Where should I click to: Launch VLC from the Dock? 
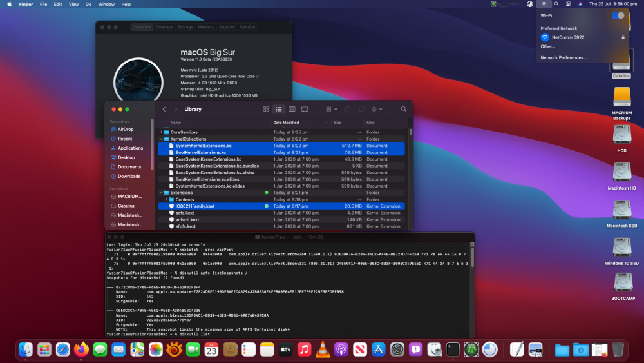pyautogui.click(x=323, y=349)
